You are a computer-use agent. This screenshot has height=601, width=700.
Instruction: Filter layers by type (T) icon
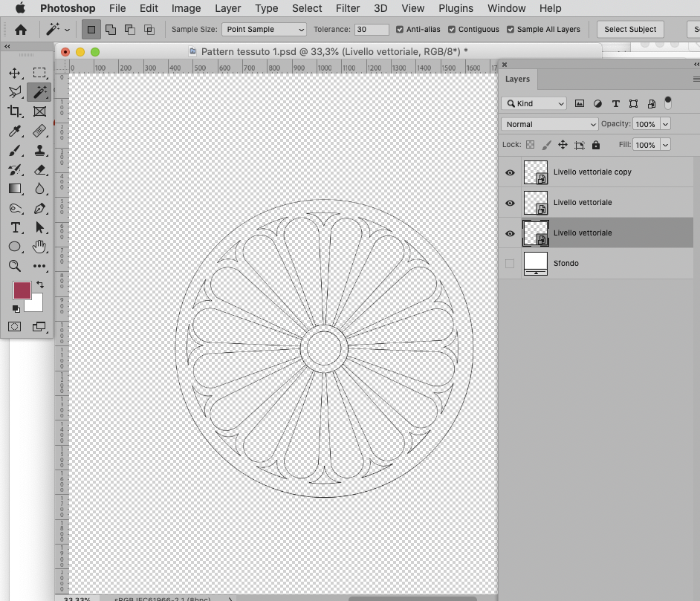615,103
